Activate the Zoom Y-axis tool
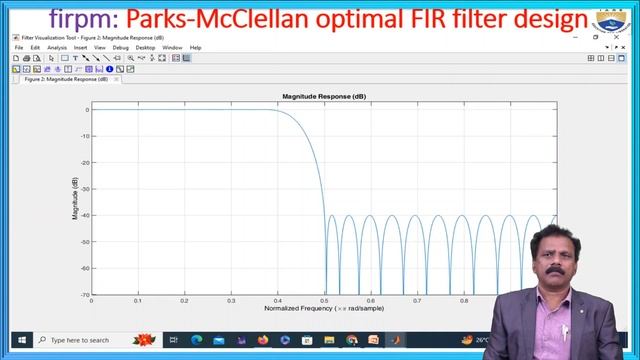The image size is (640, 360). pyautogui.click(x=152, y=58)
